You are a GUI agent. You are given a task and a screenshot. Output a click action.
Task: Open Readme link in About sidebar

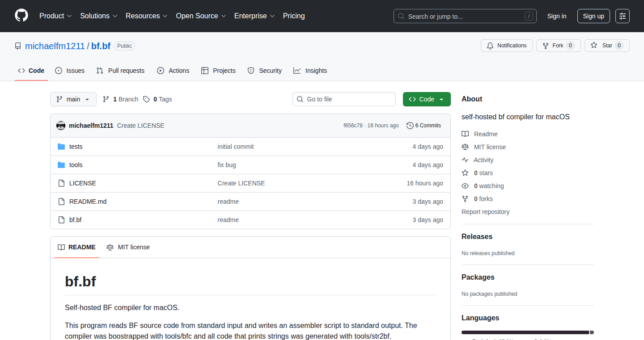(x=480, y=134)
